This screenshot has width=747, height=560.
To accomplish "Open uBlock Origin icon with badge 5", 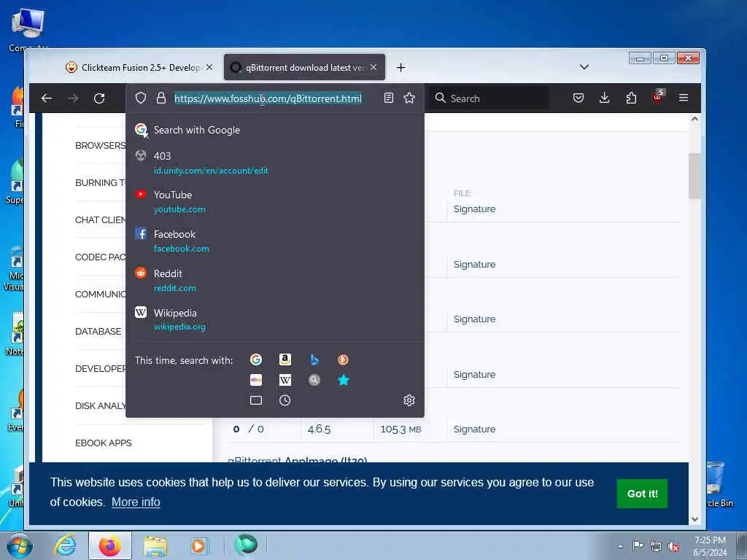I will (658, 97).
